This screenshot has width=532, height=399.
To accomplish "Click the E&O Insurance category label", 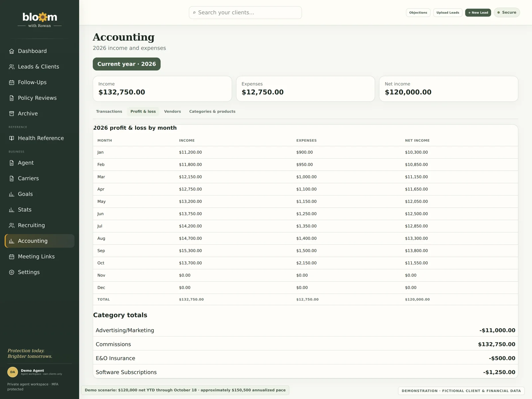I will 115,358.
